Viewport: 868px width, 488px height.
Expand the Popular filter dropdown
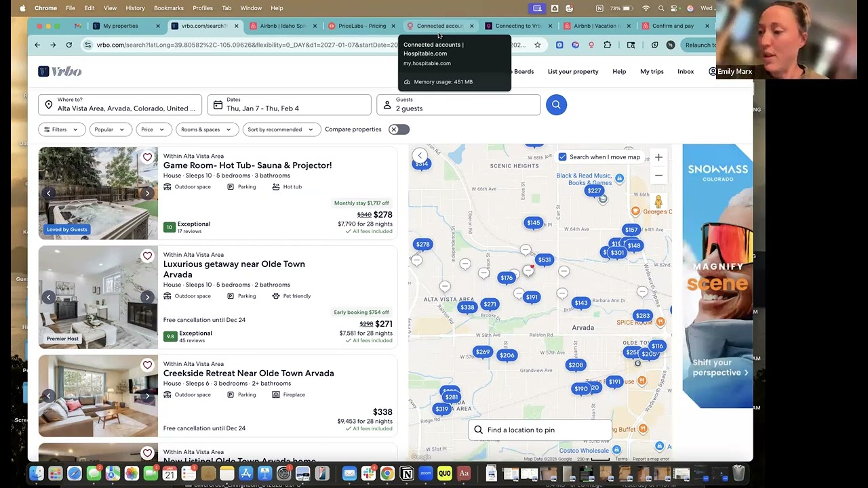click(x=111, y=129)
